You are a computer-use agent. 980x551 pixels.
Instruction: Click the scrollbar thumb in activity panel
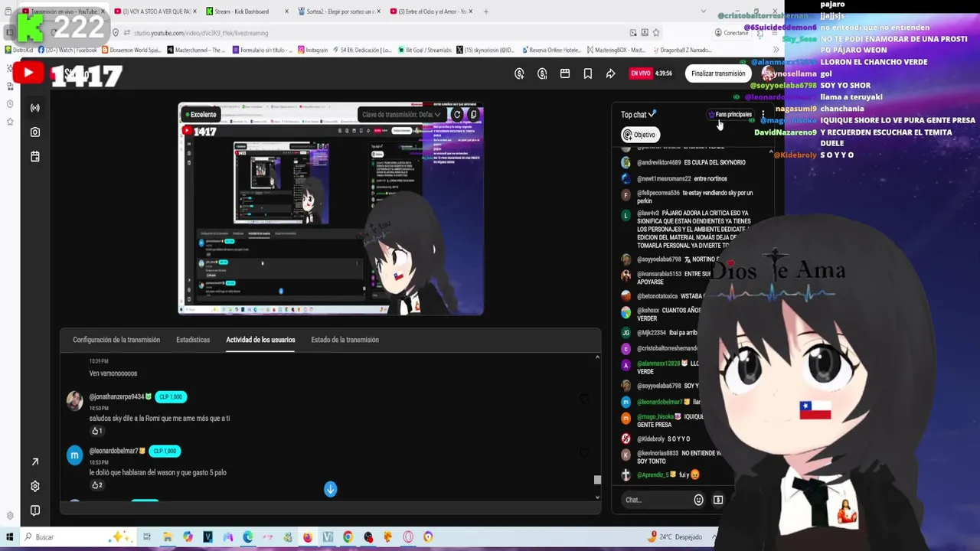click(597, 480)
